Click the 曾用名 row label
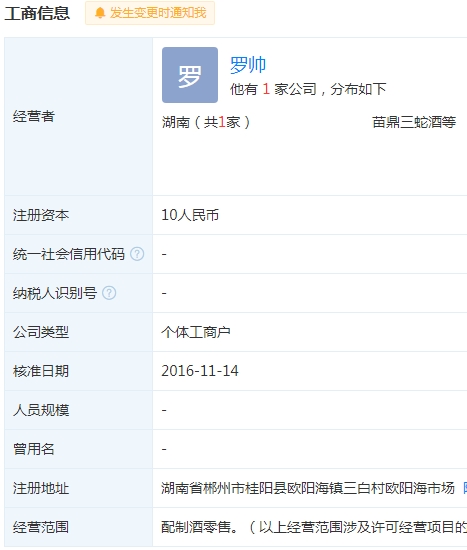 pyautogui.click(x=34, y=449)
